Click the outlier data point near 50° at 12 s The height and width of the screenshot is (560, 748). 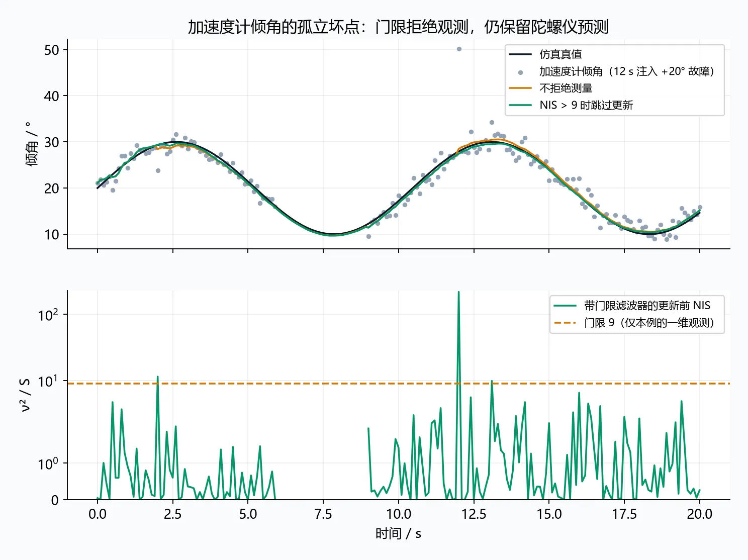click(x=459, y=49)
